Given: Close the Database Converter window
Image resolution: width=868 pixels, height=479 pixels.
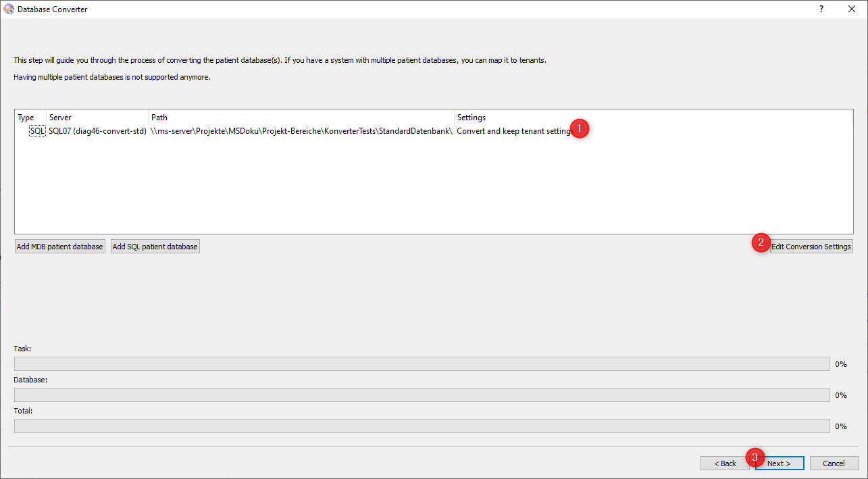Looking at the screenshot, I should coord(852,9).
